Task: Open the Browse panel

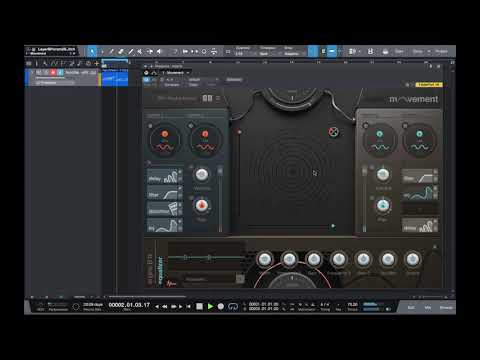Action: [446, 307]
